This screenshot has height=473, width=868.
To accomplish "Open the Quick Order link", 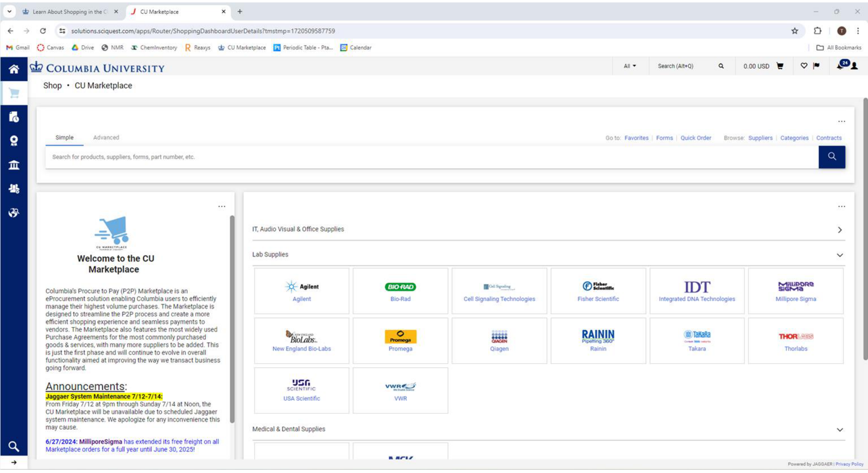I will (x=696, y=138).
